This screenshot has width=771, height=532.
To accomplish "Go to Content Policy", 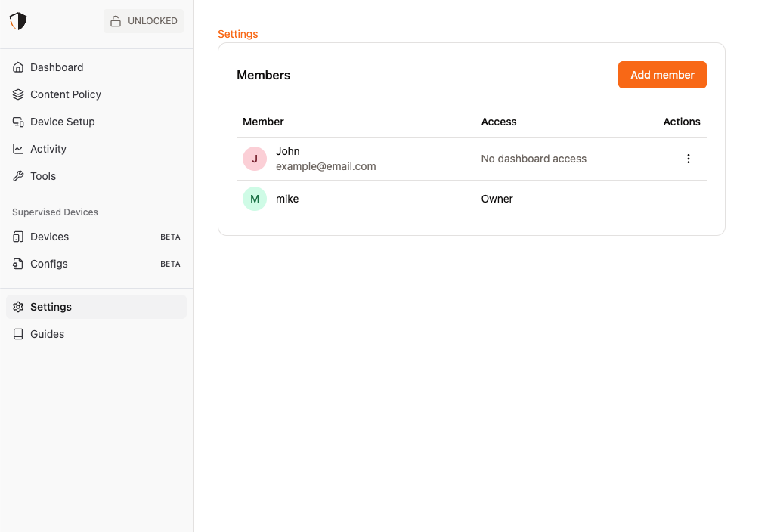I will coord(97,94).
